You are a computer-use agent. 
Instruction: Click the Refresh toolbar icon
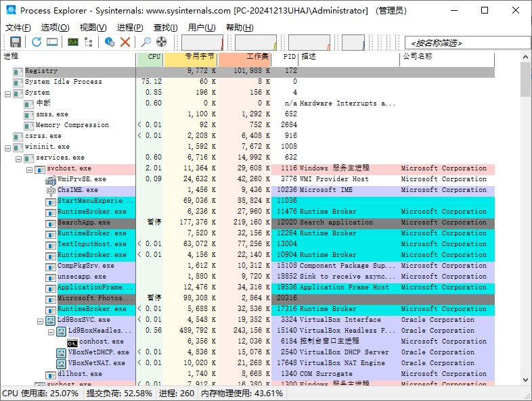37,42
